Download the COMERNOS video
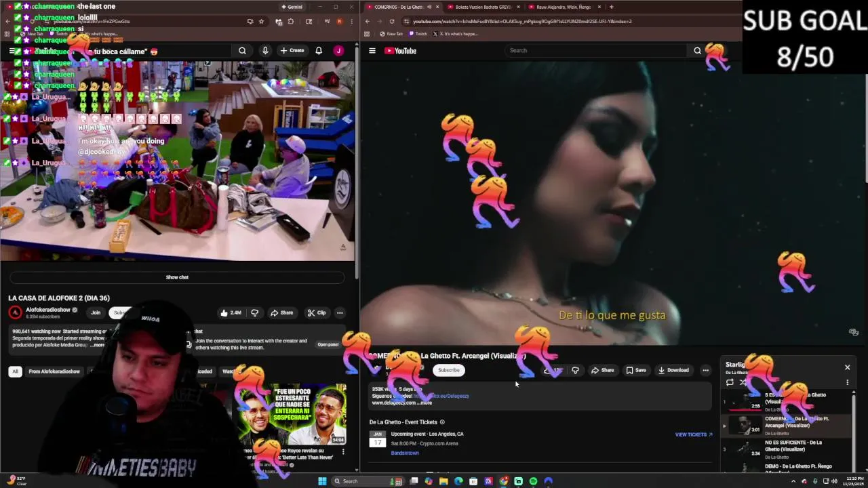 point(673,370)
